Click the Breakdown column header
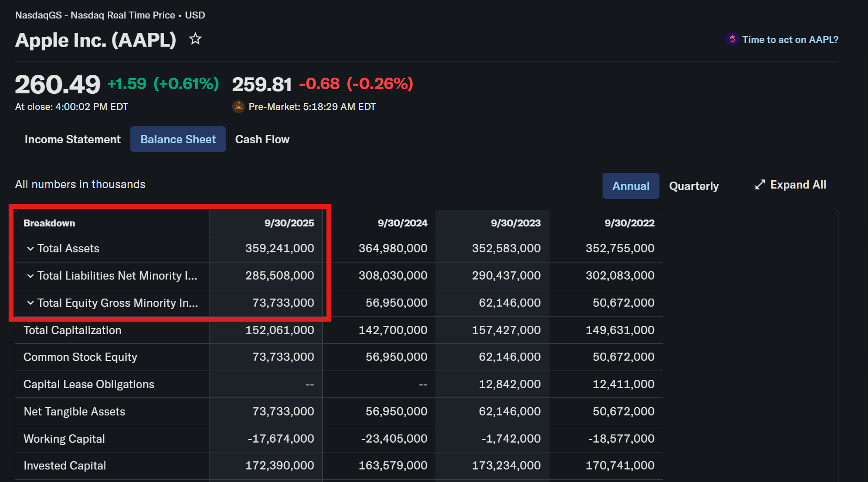Image resolution: width=868 pixels, height=482 pixels. point(49,223)
